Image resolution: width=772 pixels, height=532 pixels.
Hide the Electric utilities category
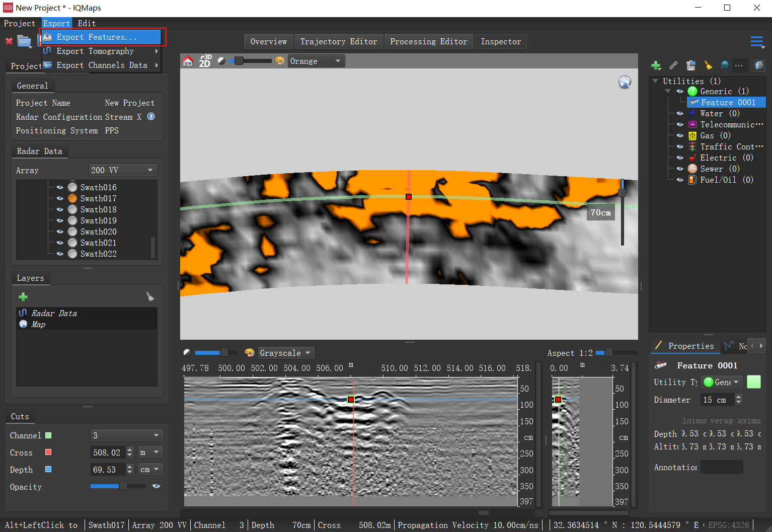coord(680,158)
